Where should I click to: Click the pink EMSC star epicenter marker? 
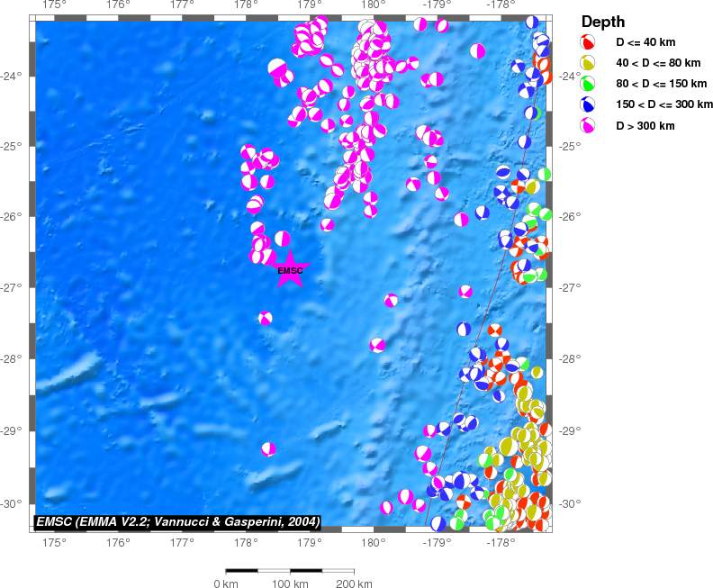point(290,270)
